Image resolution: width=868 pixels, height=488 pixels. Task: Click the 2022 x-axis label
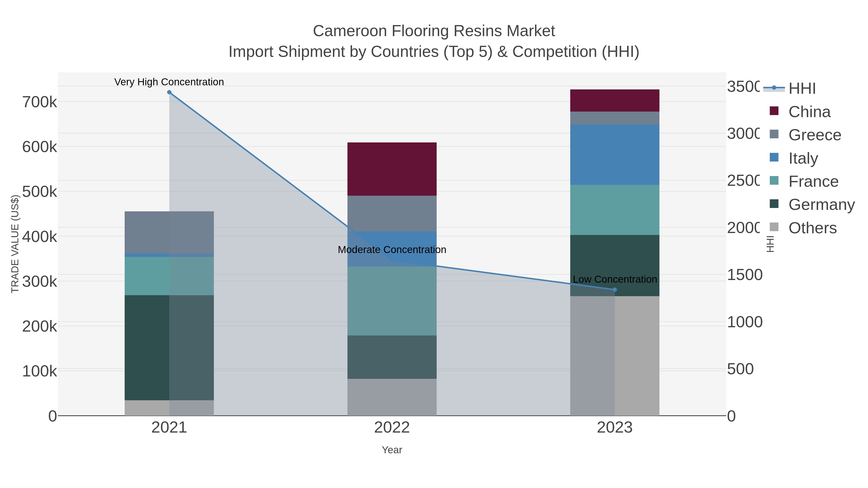pyautogui.click(x=392, y=427)
